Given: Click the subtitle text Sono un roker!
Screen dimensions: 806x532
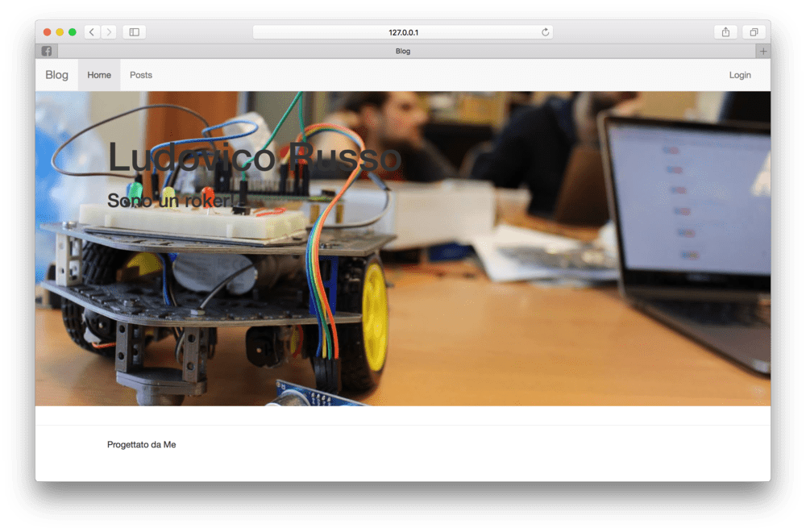Looking at the screenshot, I should [170, 200].
